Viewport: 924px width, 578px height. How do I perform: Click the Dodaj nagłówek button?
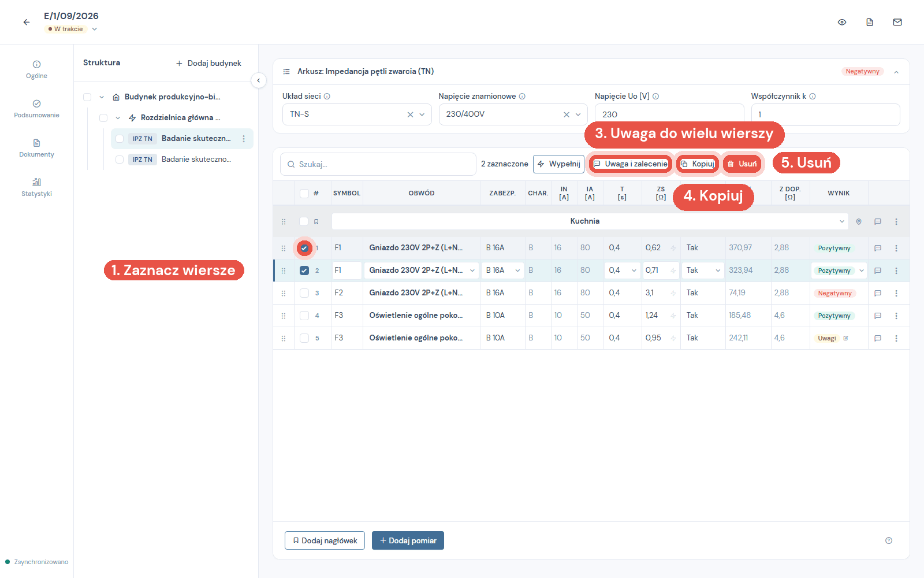point(325,540)
